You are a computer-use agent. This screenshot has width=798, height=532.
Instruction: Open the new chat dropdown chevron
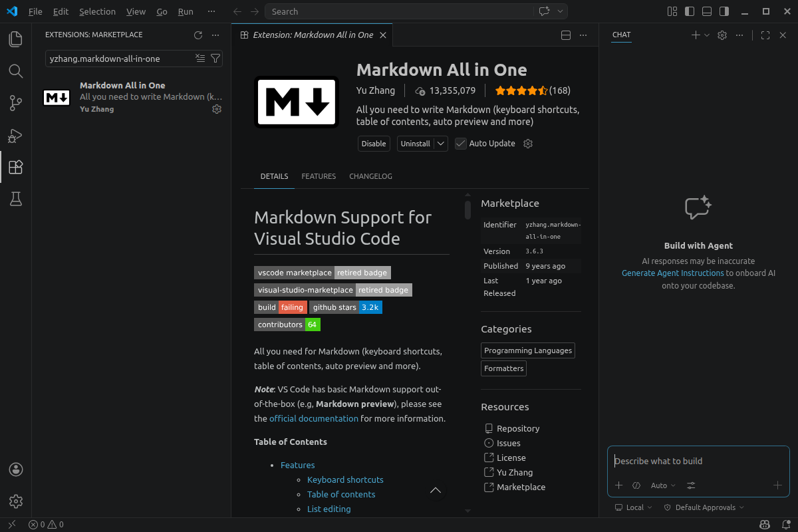pyautogui.click(x=707, y=35)
